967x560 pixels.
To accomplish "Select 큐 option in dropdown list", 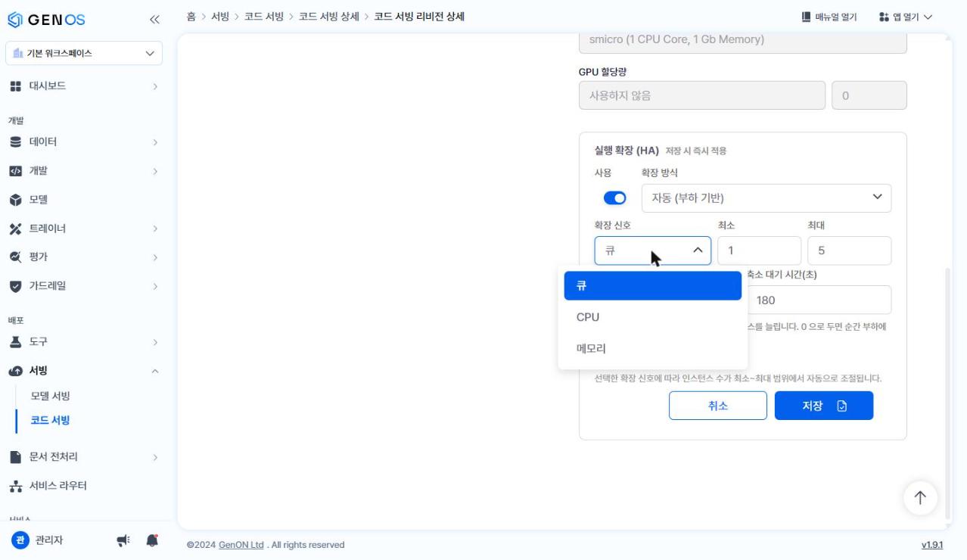I will [x=652, y=286].
